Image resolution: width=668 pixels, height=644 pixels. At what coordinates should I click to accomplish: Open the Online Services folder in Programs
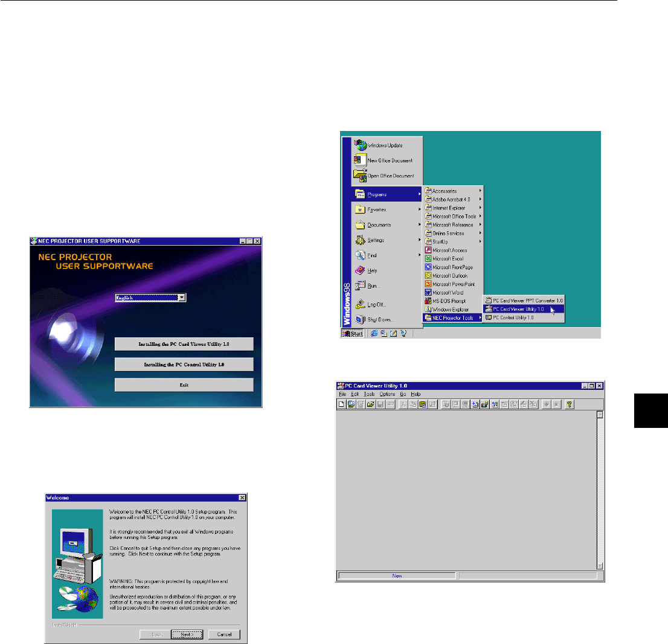pyautogui.click(x=453, y=233)
